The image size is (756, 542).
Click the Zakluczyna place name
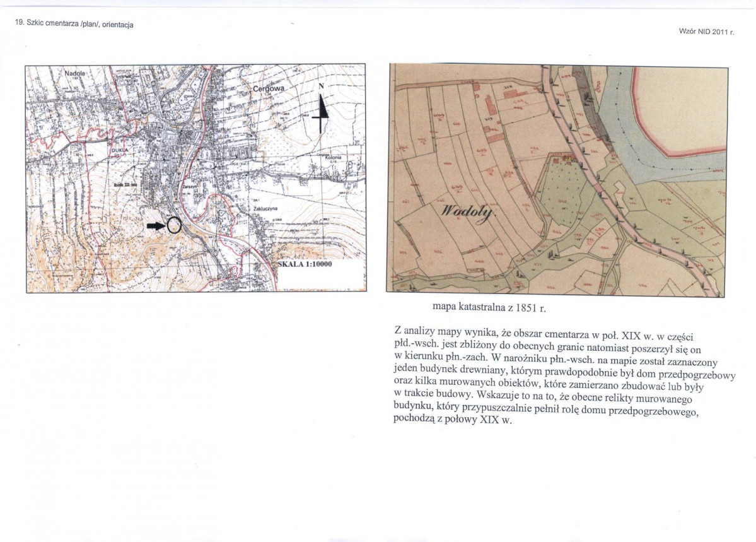click(264, 208)
